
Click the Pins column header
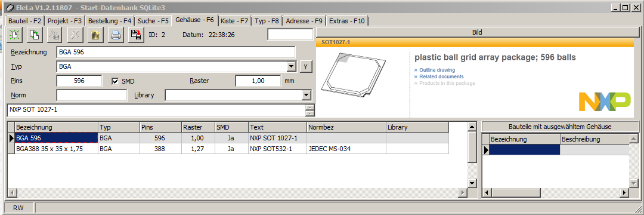(160, 127)
